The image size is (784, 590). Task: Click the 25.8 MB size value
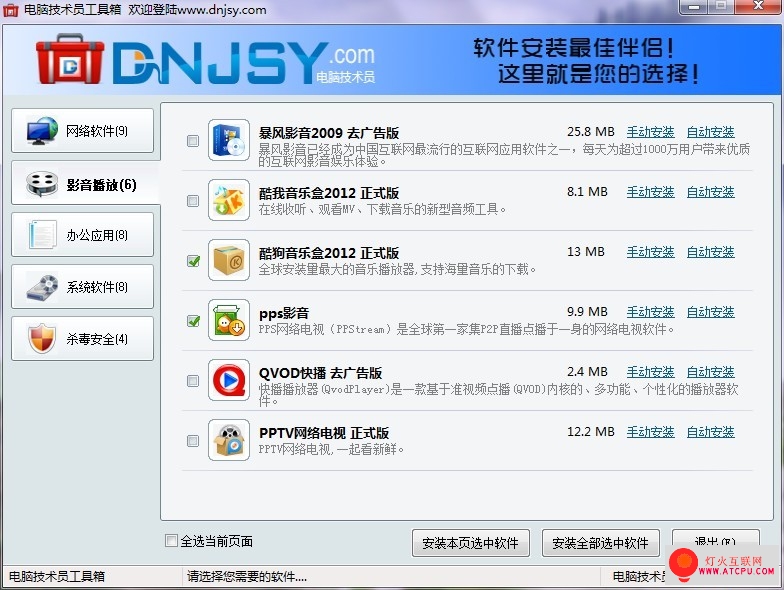coord(590,132)
